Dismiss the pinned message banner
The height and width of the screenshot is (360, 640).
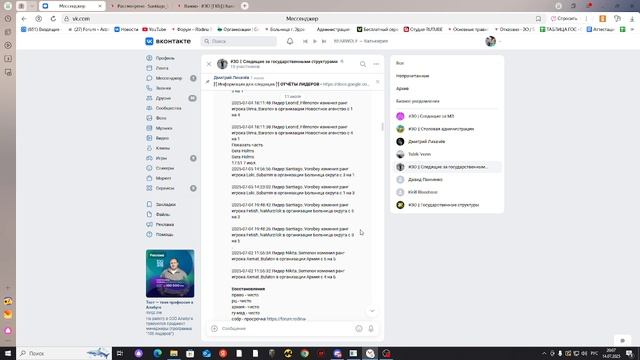378,82
